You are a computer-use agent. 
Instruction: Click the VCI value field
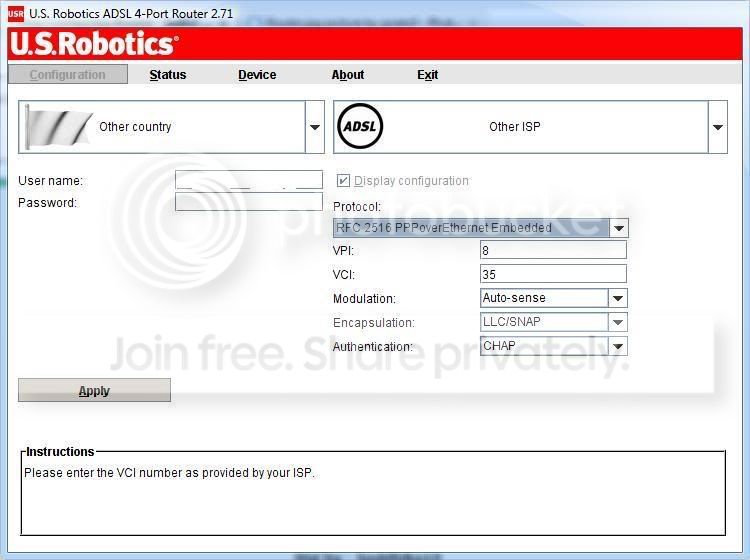tap(553, 274)
